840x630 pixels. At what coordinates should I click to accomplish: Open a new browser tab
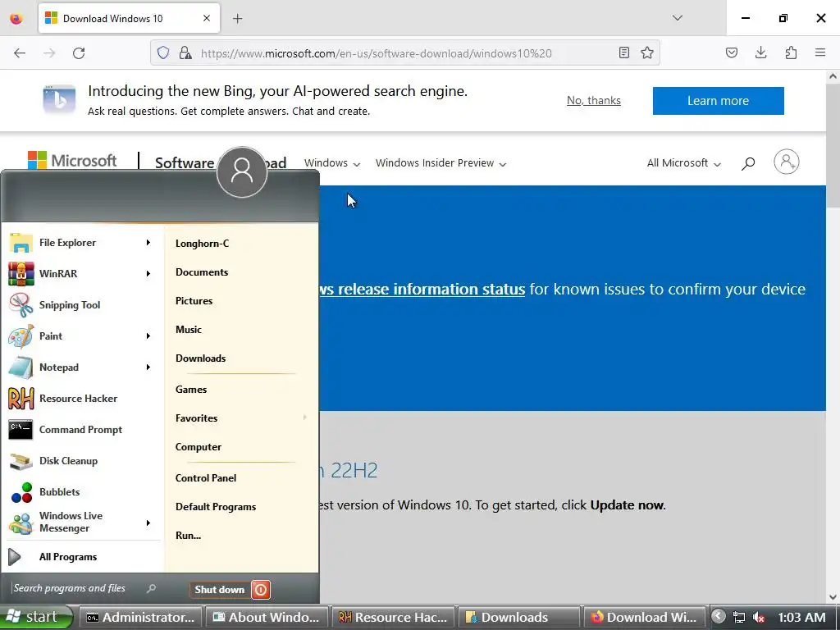pos(238,19)
